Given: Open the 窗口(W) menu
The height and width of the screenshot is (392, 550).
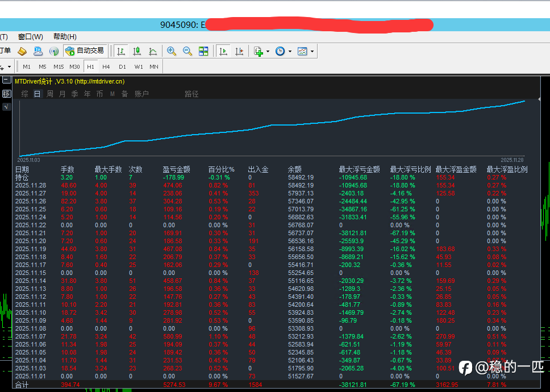Looking at the screenshot, I should coord(30,37).
